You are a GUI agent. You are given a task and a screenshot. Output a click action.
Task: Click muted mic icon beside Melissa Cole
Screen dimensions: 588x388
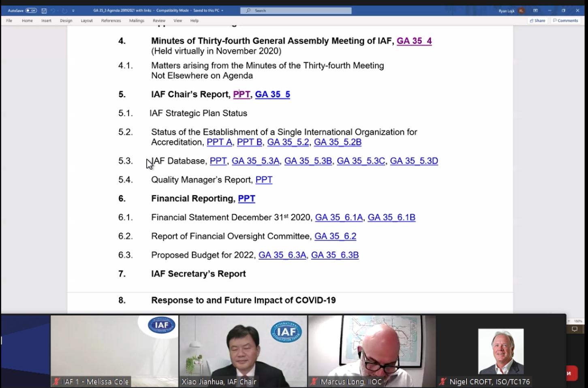57,382
